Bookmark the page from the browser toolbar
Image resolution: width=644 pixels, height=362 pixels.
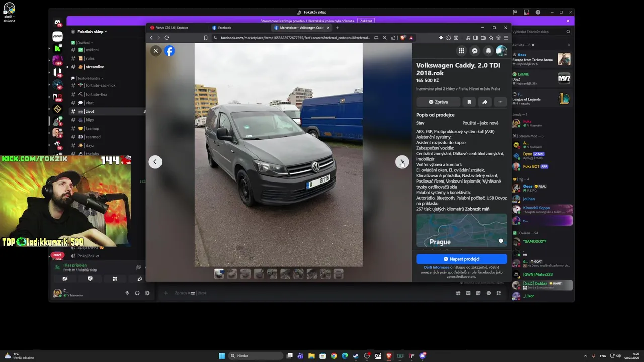(x=205, y=38)
